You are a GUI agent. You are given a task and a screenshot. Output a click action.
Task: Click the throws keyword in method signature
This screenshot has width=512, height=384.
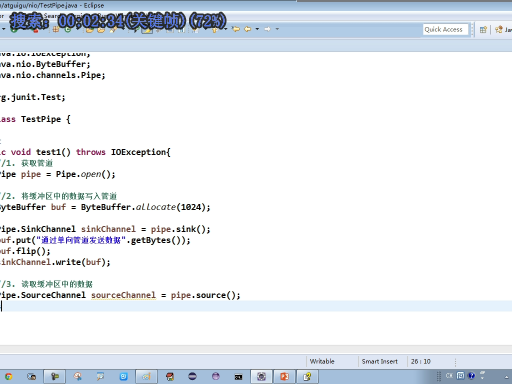point(91,152)
